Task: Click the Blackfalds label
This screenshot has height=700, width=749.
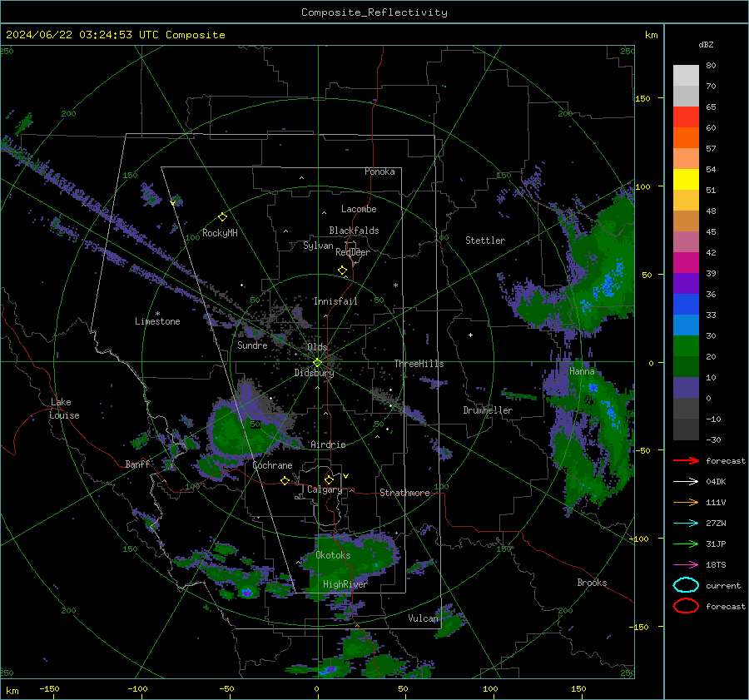Action: tap(354, 231)
